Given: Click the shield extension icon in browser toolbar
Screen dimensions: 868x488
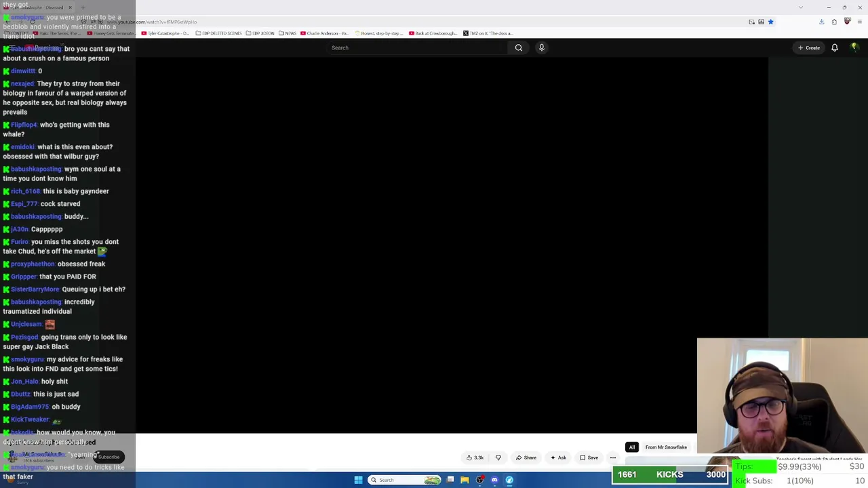Looking at the screenshot, I should coord(847,22).
